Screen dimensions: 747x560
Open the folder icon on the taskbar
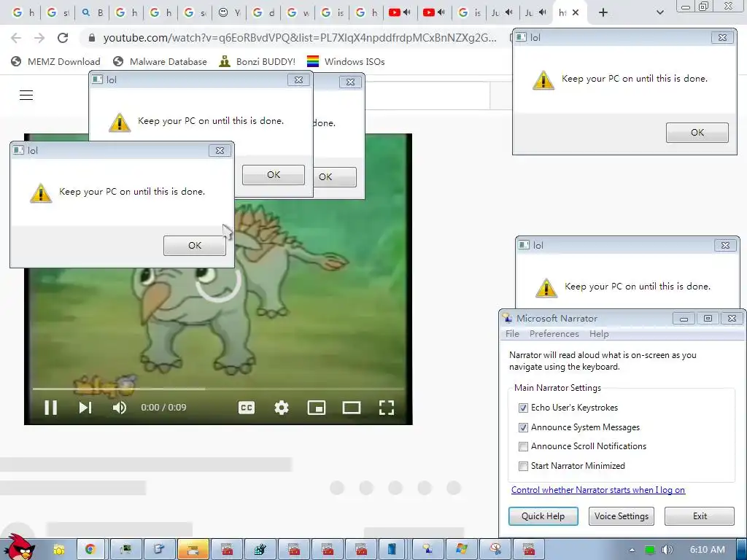click(58, 550)
